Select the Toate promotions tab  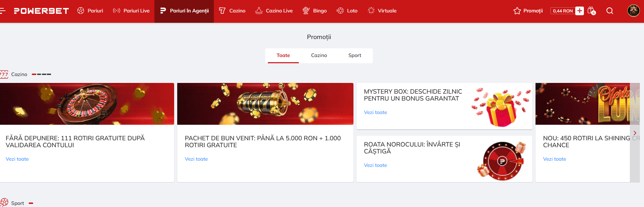tap(283, 55)
